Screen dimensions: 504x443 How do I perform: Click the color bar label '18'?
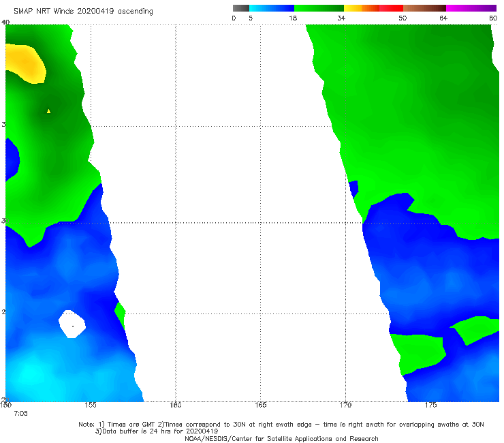[x=293, y=18]
